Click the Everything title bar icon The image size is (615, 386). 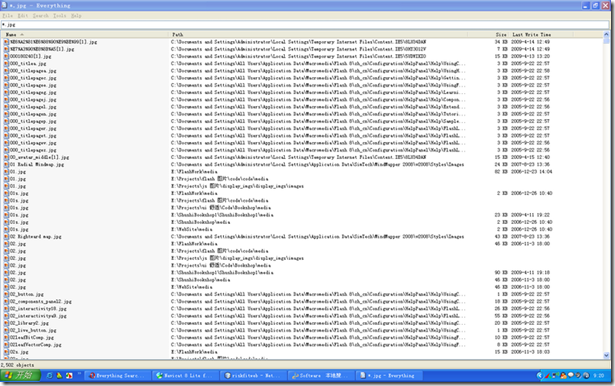click(4, 5)
